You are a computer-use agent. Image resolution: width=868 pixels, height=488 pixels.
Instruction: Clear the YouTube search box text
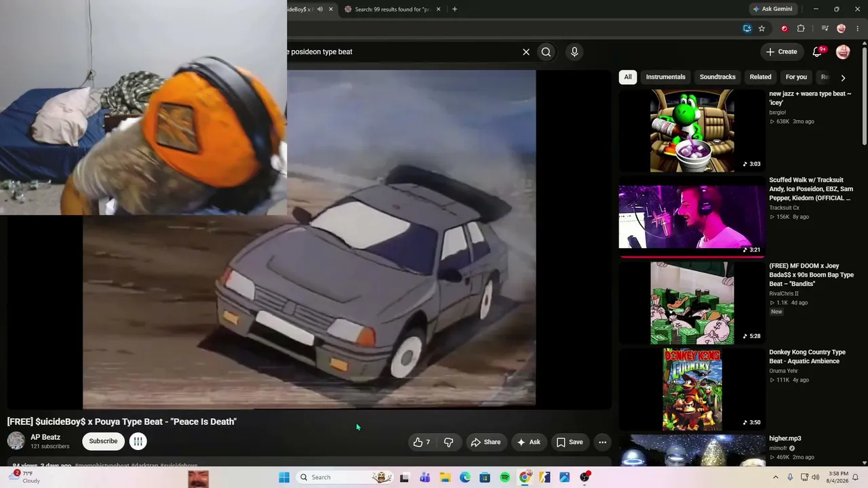coord(526,52)
